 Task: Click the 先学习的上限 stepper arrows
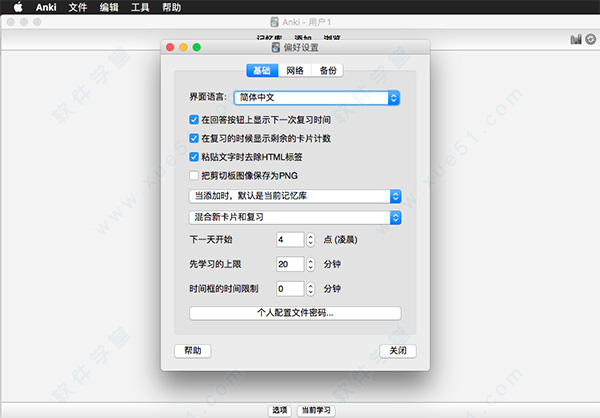click(x=310, y=264)
